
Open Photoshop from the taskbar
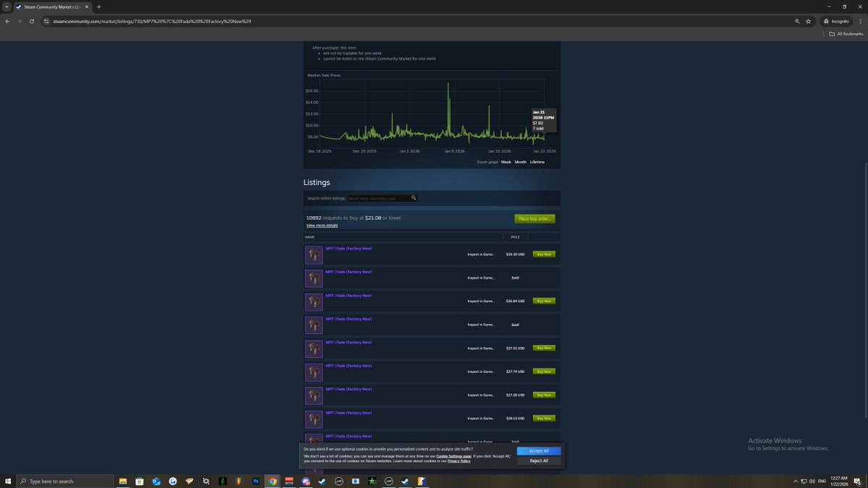[255, 481]
